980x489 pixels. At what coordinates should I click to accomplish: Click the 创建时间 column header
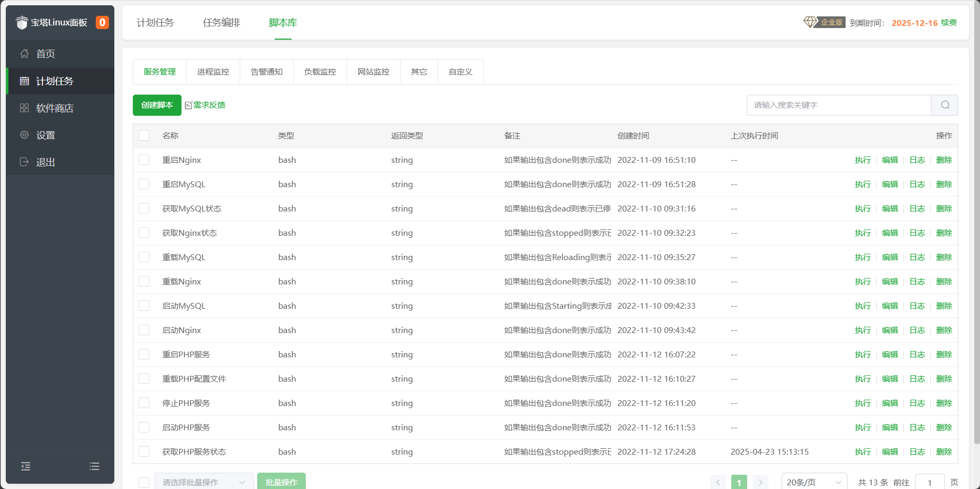coord(633,135)
